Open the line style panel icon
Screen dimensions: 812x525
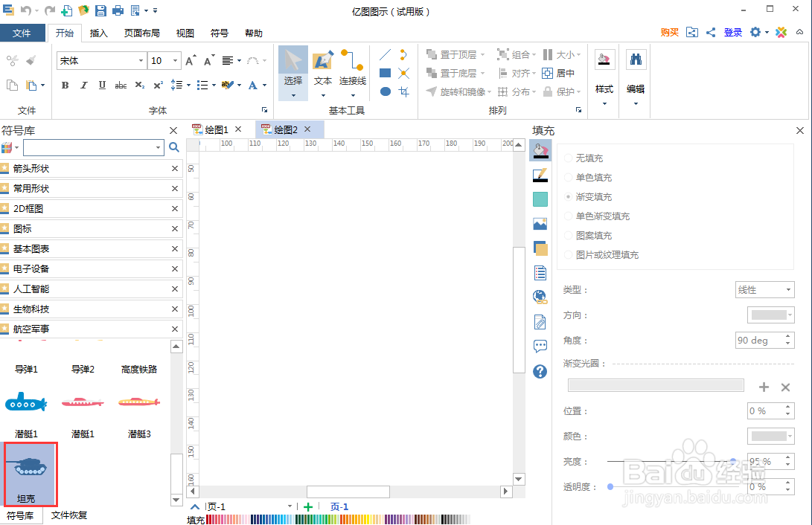coord(540,175)
